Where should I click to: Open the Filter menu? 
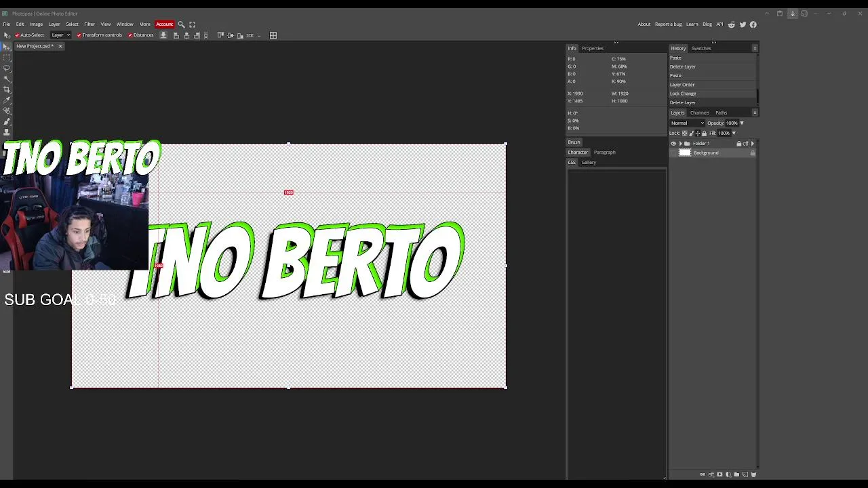90,24
